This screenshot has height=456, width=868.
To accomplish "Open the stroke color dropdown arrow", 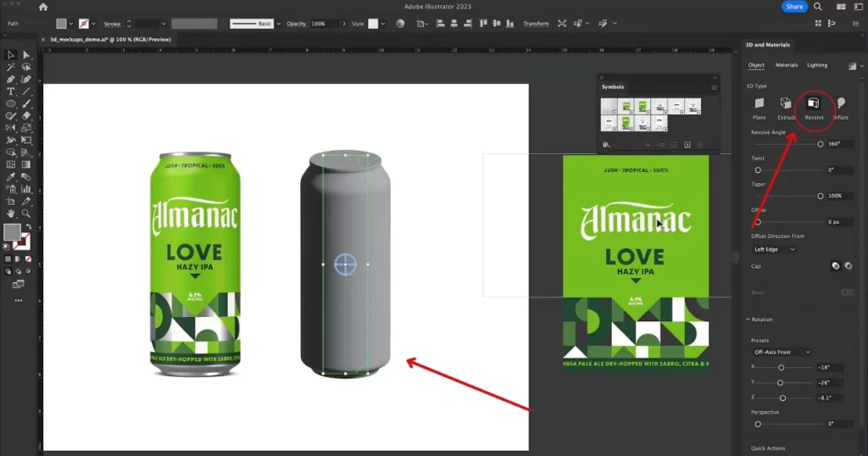I will pyautogui.click(x=93, y=24).
